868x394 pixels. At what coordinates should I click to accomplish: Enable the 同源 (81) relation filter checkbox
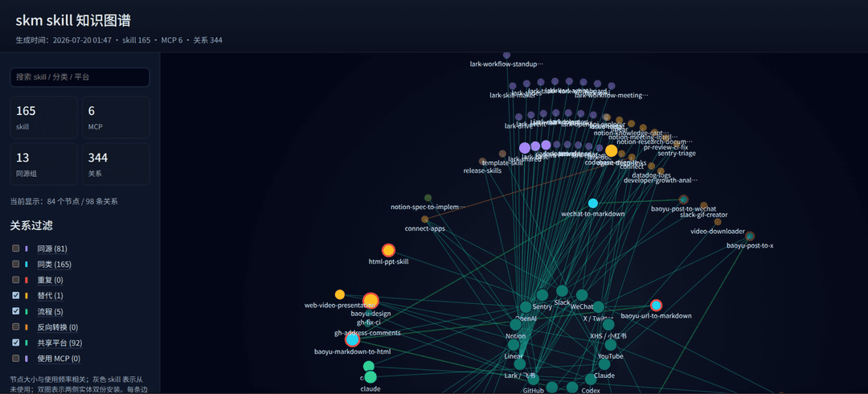click(x=16, y=248)
